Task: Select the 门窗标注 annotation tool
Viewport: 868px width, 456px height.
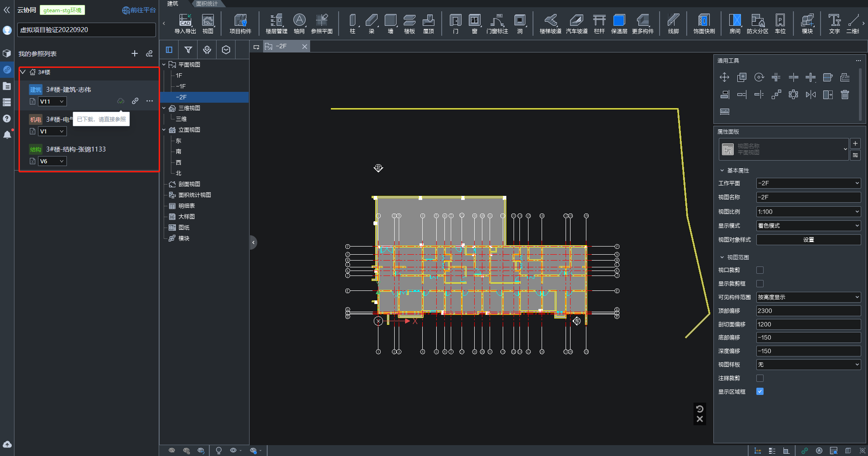Action: point(497,24)
